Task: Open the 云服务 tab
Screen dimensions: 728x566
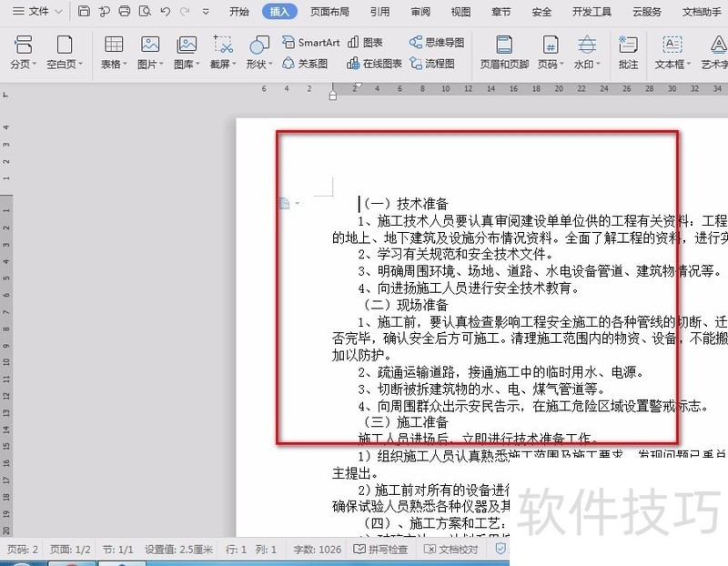Action: [647, 12]
